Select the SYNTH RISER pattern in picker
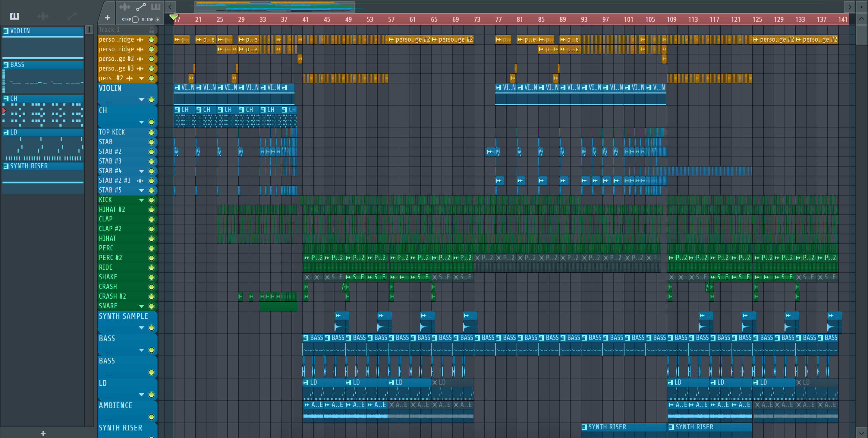Screen dimensions: 868x438 (43, 178)
